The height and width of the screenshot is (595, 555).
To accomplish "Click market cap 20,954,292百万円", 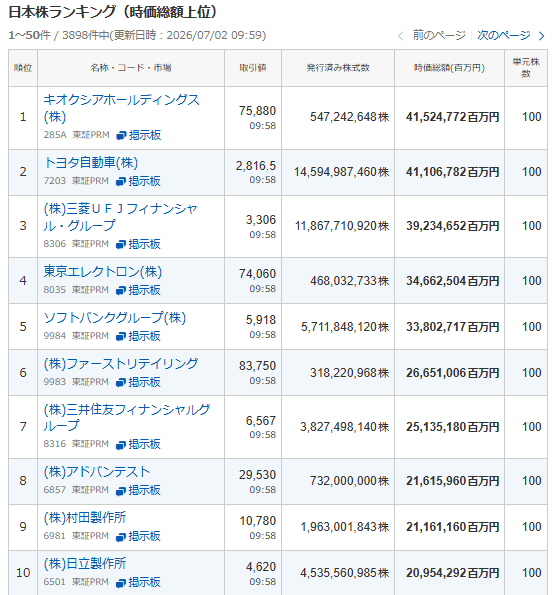I will click(452, 573).
